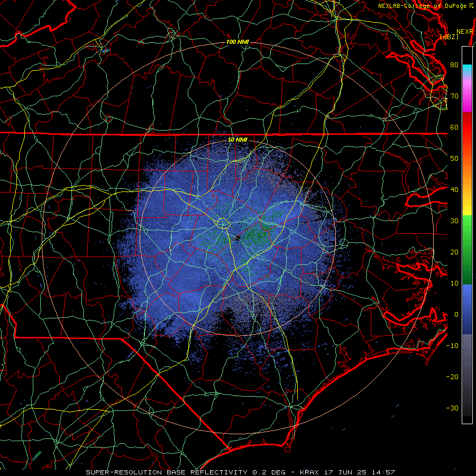Click the -30 value on the dBZ scale
Screen dimensions: 476x476
[452, 408]
